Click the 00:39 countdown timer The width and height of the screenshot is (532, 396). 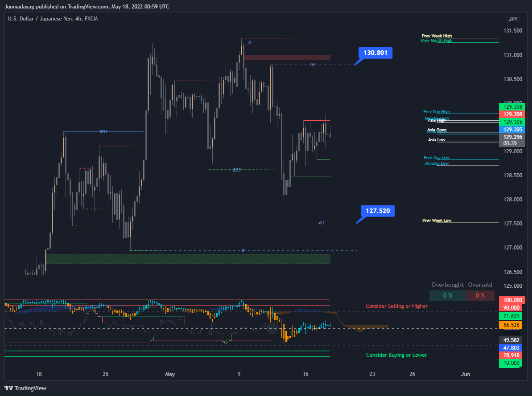point(510,143)
